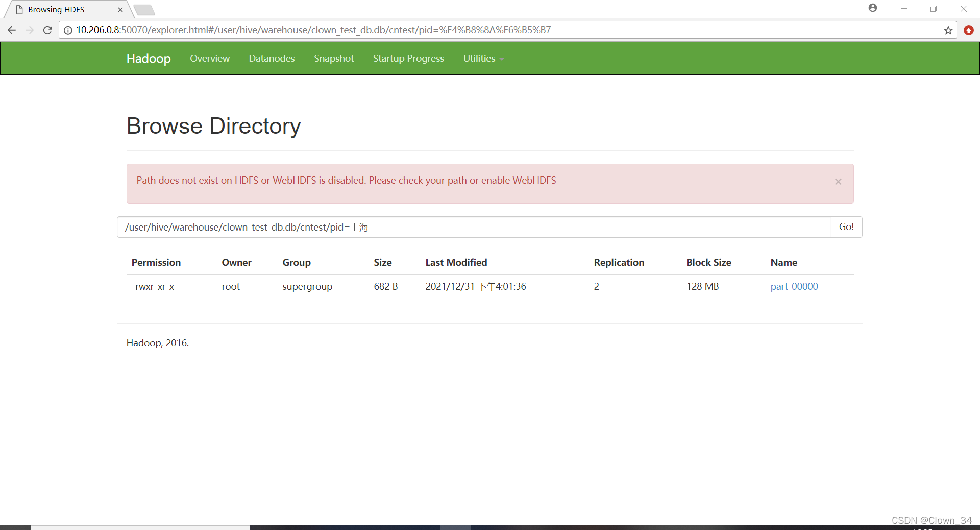Screen dimensions: 980x530
Task: Select the supergroup cell
Action: (x=307, y=287)
